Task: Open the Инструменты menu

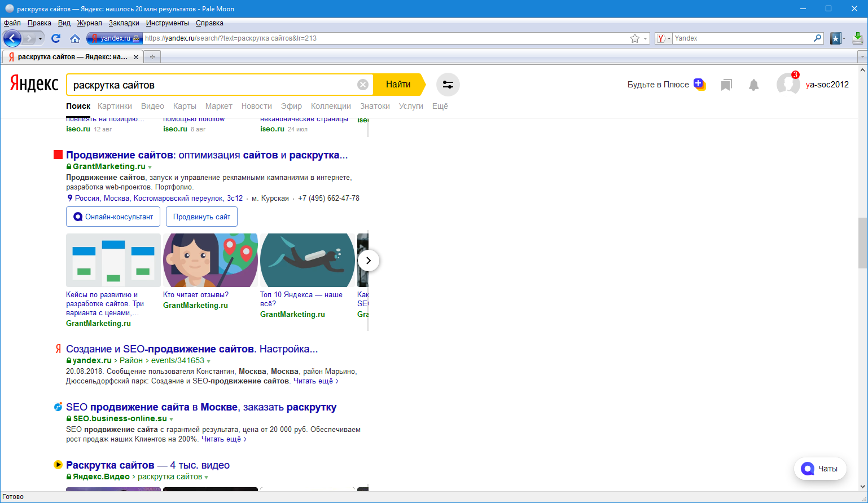Action: pos(168,23)
